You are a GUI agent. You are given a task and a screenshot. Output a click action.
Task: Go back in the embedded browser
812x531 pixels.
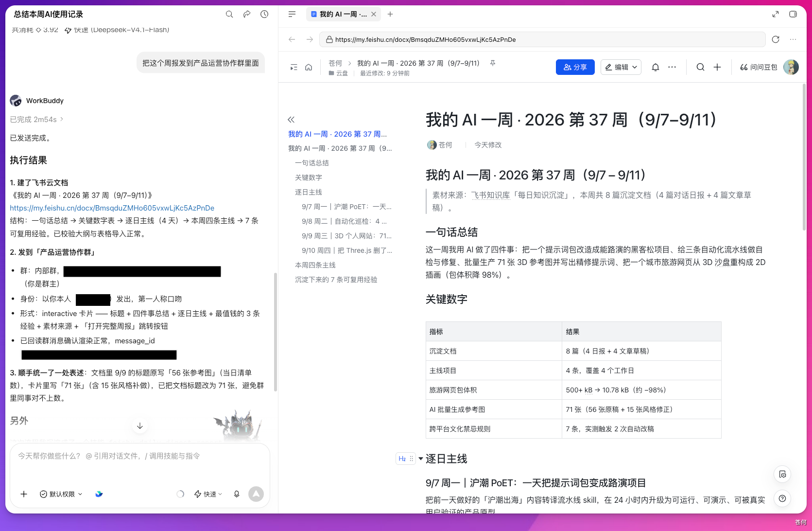pyautogui.click(x=292, y=39)
